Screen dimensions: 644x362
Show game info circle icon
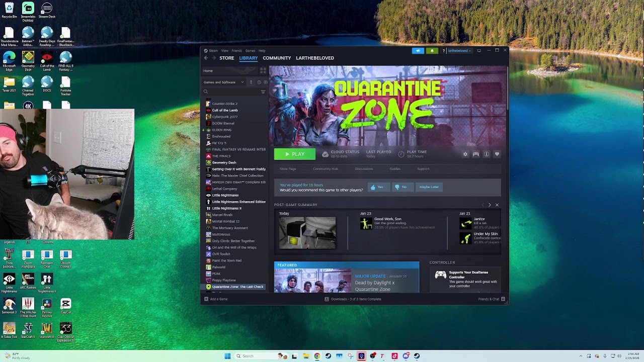click(487, 154)
